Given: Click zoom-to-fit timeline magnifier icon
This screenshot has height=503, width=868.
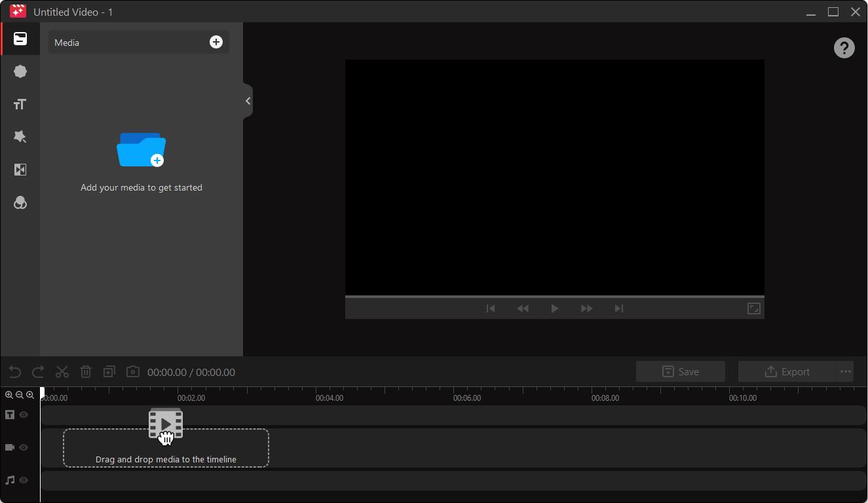Looking at the screenshot, I should tap(30, 395).
